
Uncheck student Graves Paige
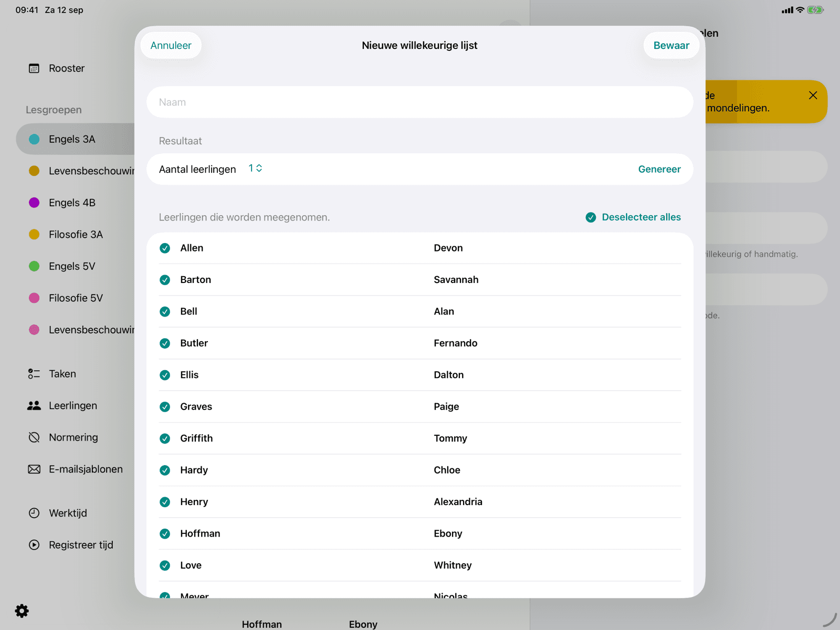(x=165, y=407)
